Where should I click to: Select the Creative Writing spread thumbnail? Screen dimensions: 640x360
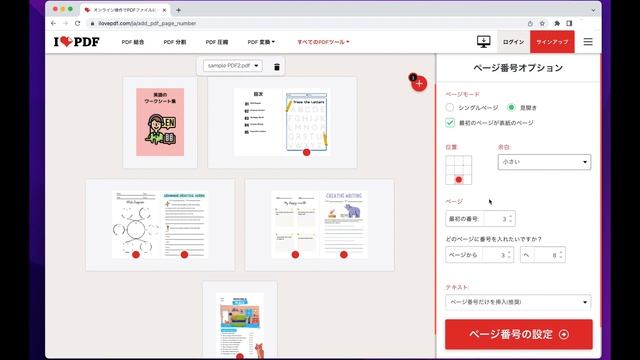click(x=320, y=224)
